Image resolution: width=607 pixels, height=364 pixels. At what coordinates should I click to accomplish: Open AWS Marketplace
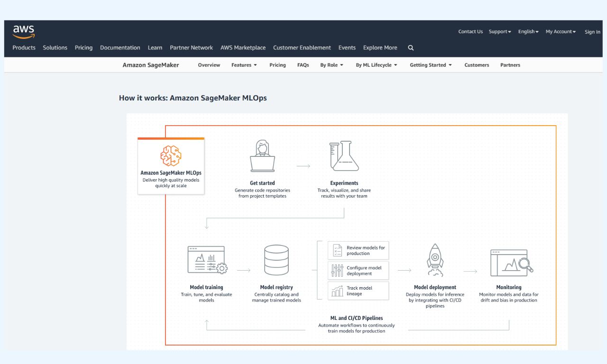(243, 48)
